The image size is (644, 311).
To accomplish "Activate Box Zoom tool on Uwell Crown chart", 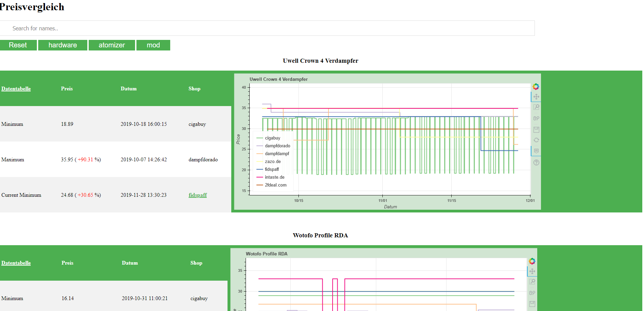I will pyautogui.click(x=536, y=107).
